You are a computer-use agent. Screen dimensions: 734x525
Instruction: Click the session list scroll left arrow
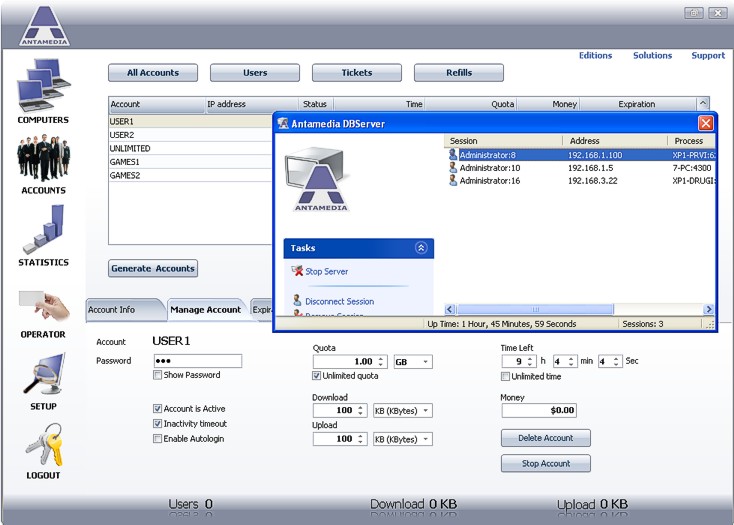tap(450, 309)
